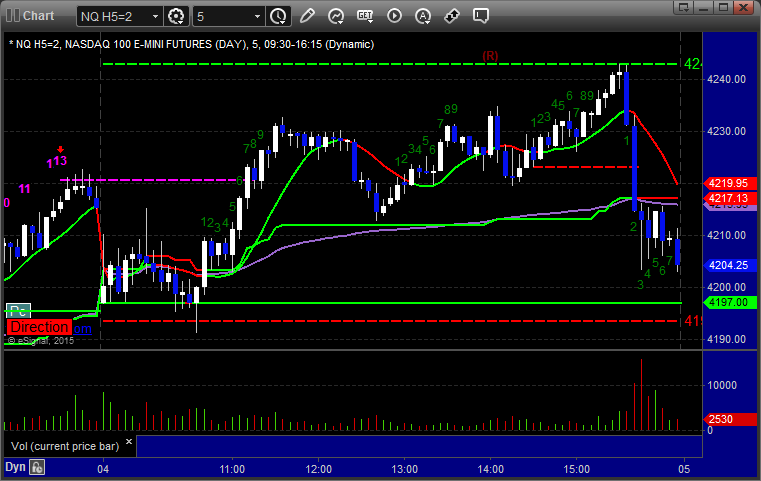
Task: Click the 4240.00 price axis label
Action: click(x=727, y=80)
